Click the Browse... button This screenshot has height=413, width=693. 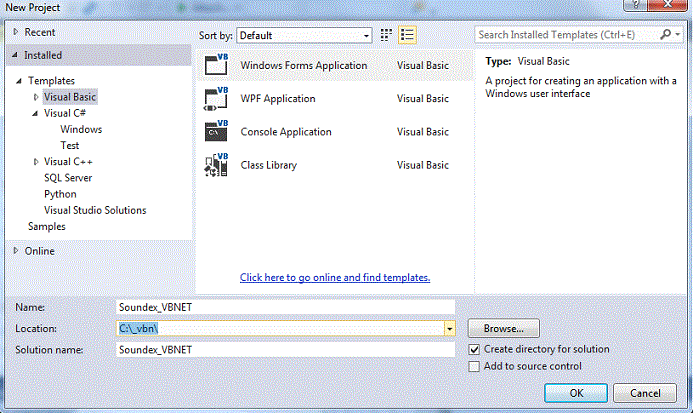pyautogui.click(x=503, y=329)
